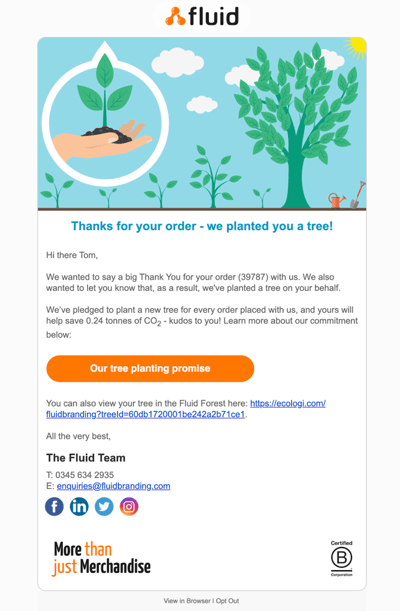The image size is (400, 611).
Task: Click the headline about planted tree
Action: tap(202, 226)
